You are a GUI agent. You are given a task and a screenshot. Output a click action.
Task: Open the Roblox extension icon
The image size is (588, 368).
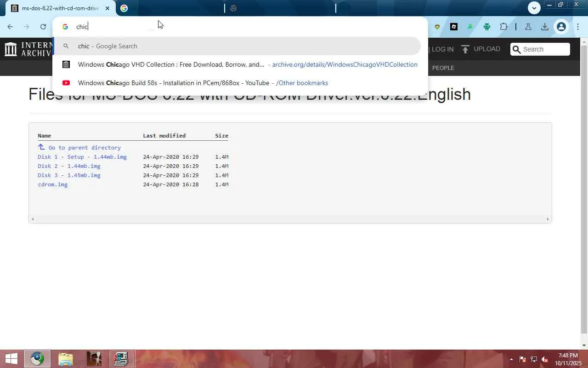click(454, 27)
